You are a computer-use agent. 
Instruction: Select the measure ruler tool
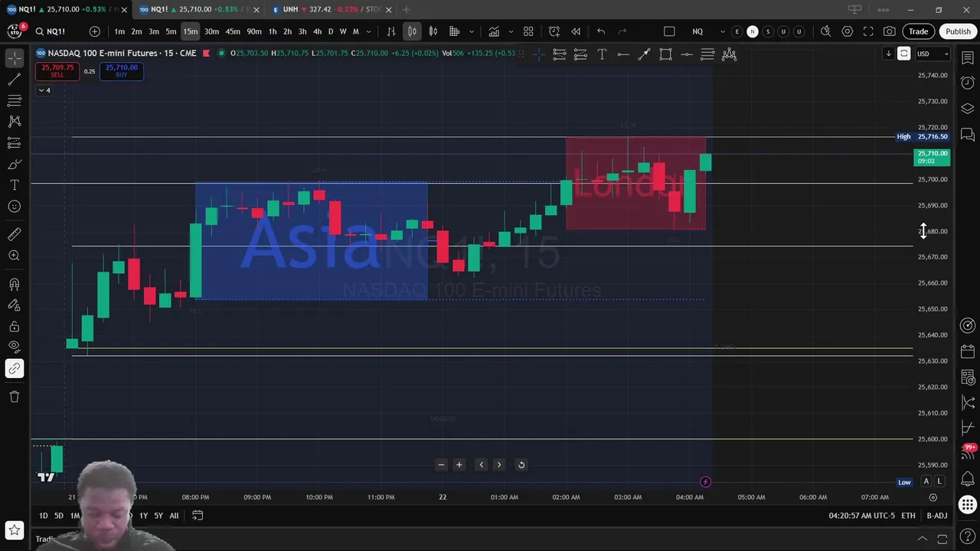tap(14, 235)
